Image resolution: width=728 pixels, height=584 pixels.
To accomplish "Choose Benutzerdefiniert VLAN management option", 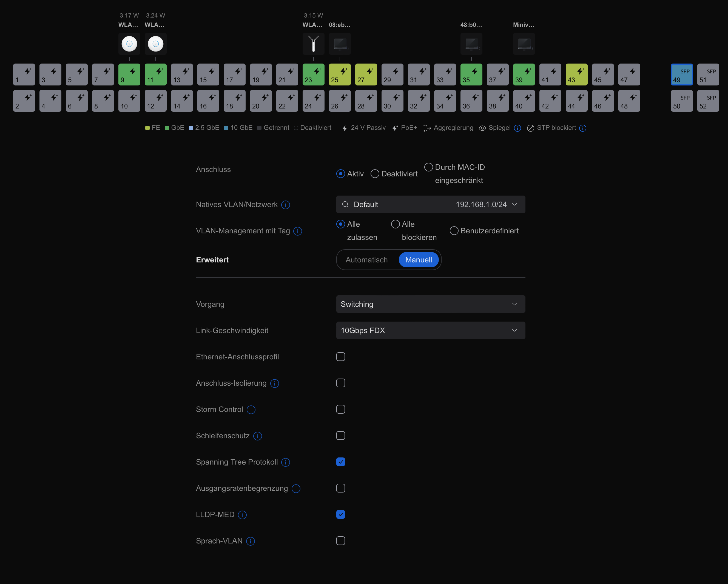I will tap(454, 231).
